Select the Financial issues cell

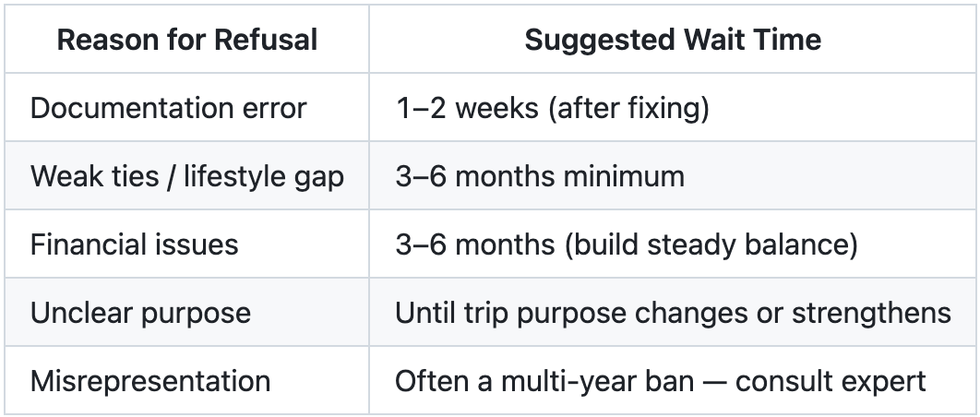[x=187, y=244]
